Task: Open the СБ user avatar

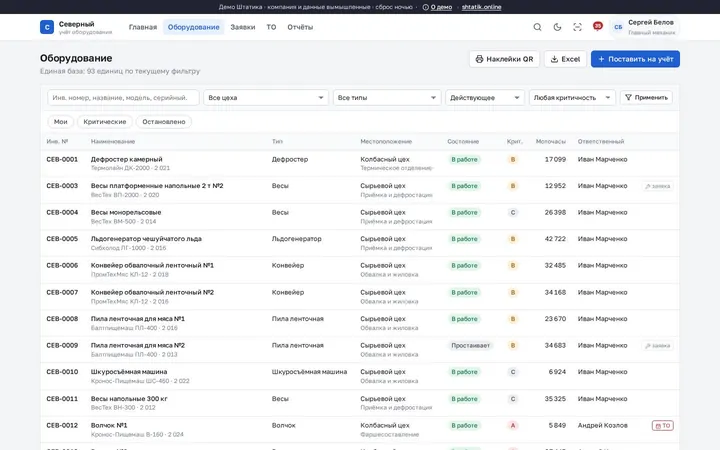Action: pos(618,27)
